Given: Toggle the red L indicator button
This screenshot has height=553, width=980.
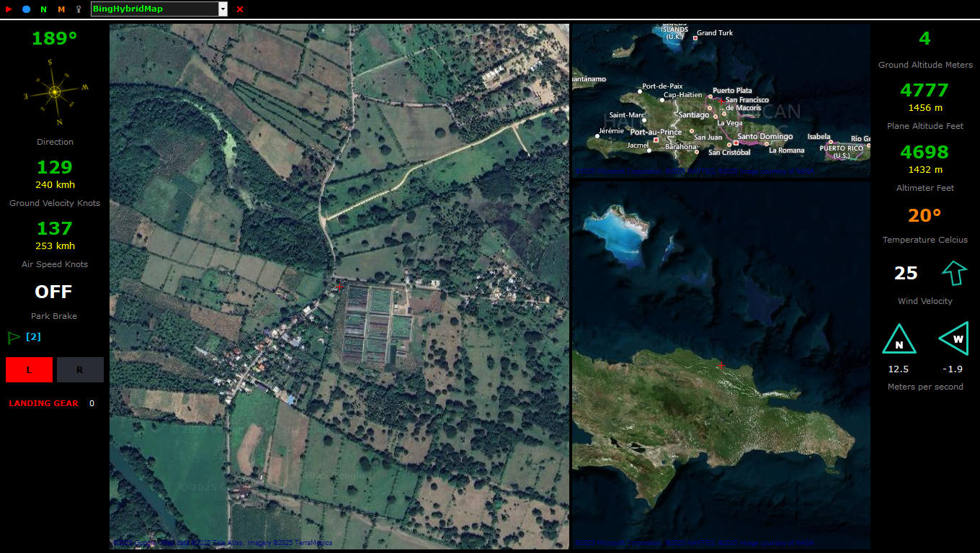Looking at the screenshot, I should (29, 370).
